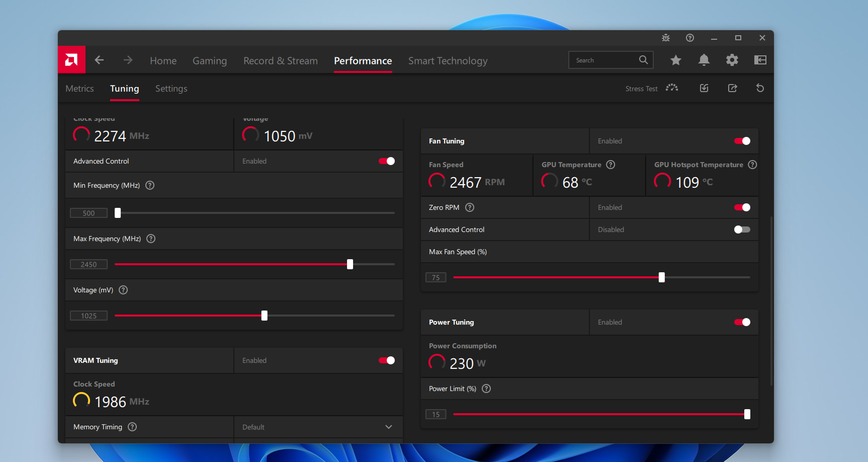868x462 pixels.
Task: Show help for GPU Hotspot Temperature
Action: 752,165
